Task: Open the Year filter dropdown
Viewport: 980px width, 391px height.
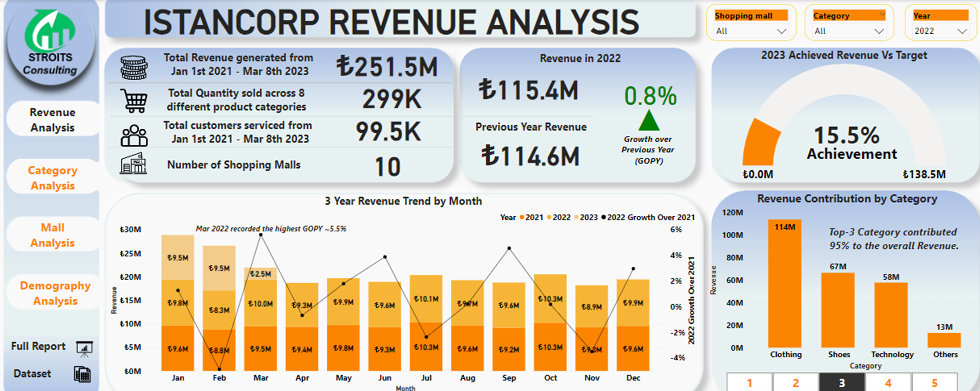Action: (962, 31)
